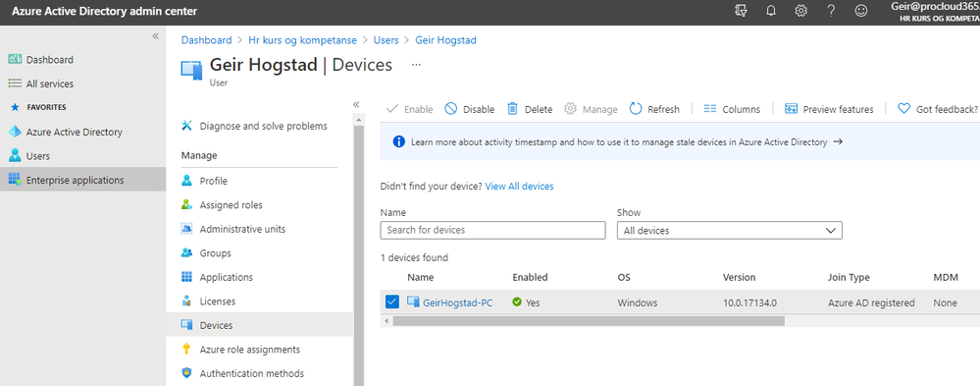Image resolution: width=980 pixels, height=386 pixels.
Task: Click the Diagnose wrench icon
Action: click(186, 126)
